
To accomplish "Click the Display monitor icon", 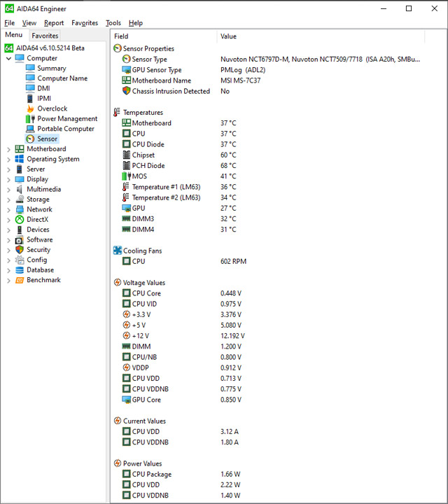I will coord(20,179).
